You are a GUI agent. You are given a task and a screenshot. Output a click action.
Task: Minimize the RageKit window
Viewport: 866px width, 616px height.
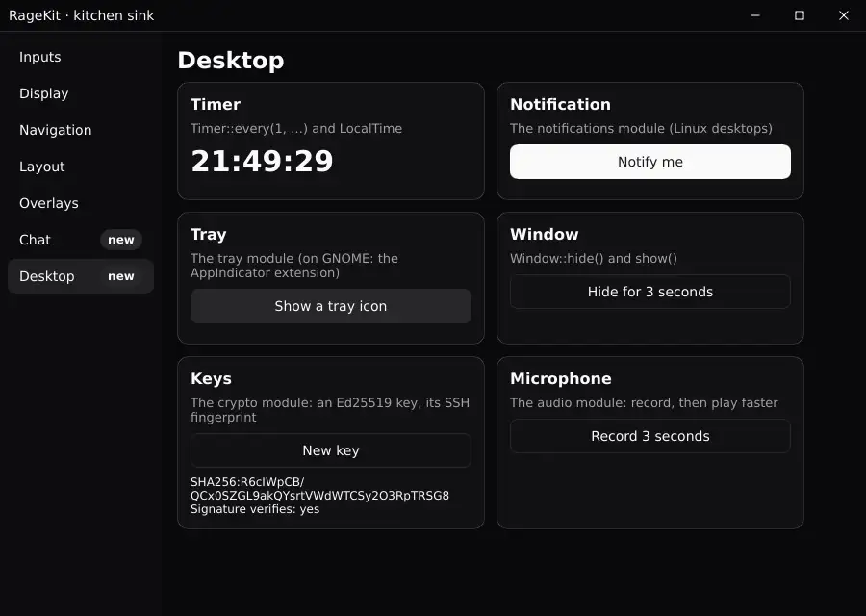click(x=755, y=15)
